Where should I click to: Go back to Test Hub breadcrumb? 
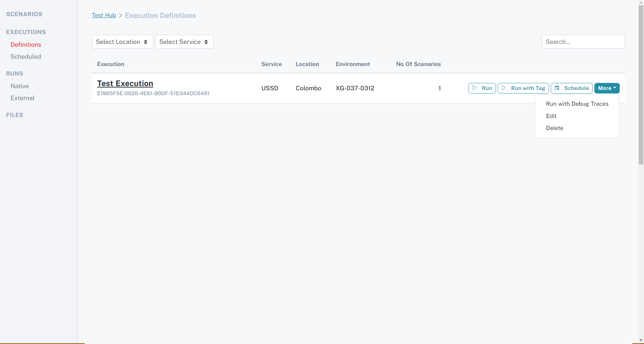click(104, 15)
